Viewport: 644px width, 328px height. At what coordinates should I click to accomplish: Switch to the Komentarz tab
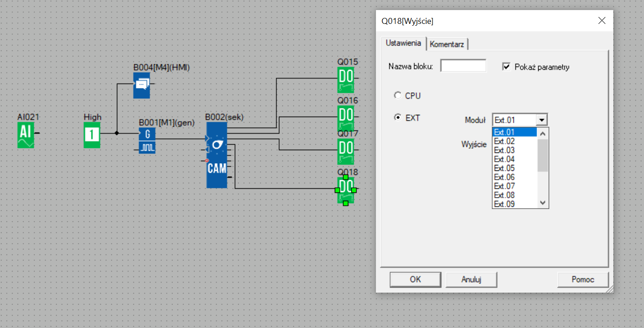click(x=447, y=44)
